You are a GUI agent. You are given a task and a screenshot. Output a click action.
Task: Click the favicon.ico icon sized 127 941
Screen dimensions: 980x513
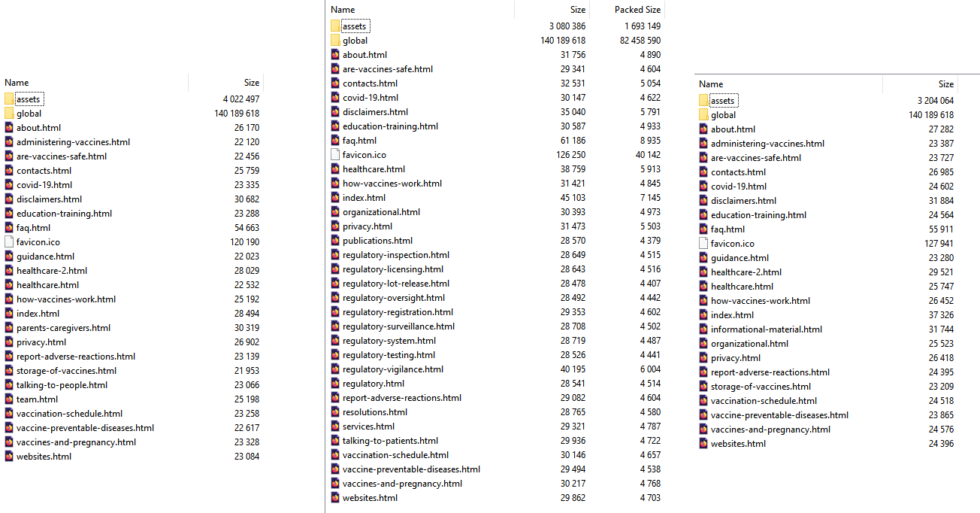point(703,244)
